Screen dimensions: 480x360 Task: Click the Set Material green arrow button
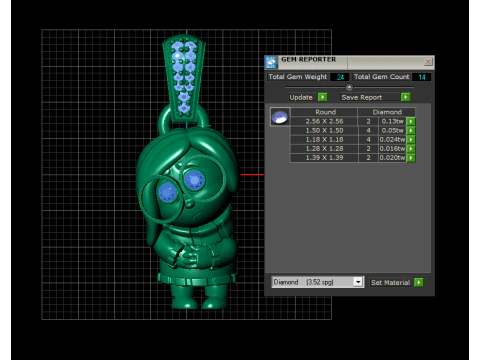419,282
